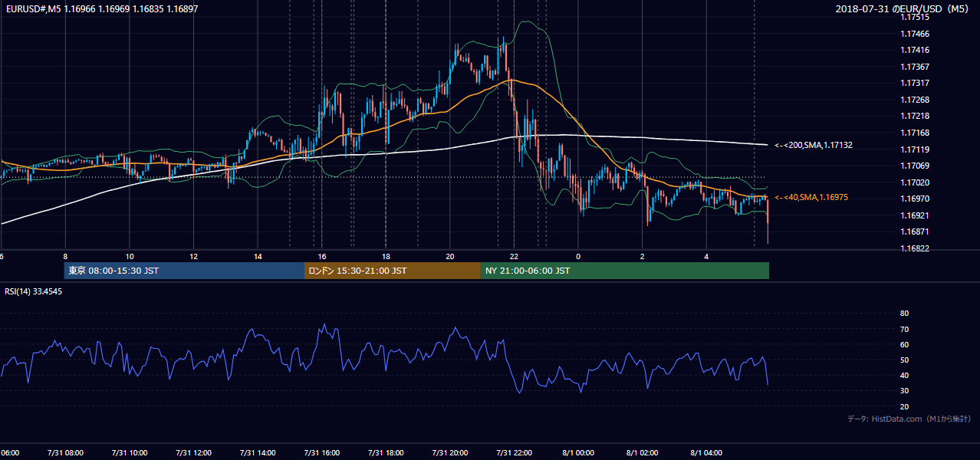Click RSI level 70 on the scale

(x=904, y=329)
